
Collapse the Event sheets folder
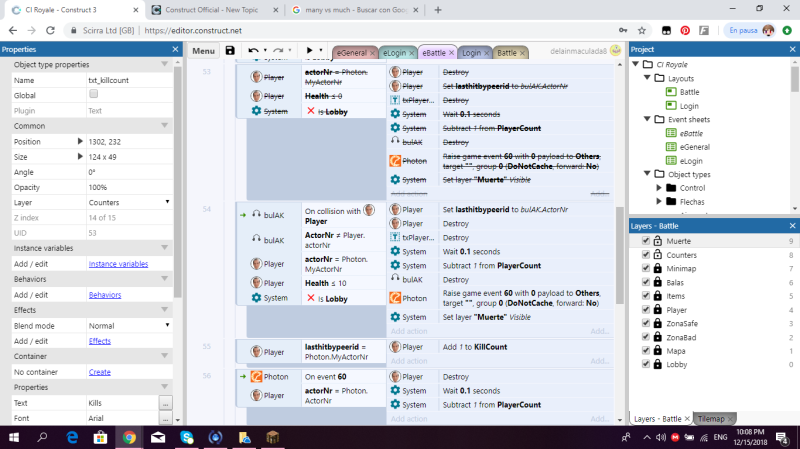tap(647, 119)
